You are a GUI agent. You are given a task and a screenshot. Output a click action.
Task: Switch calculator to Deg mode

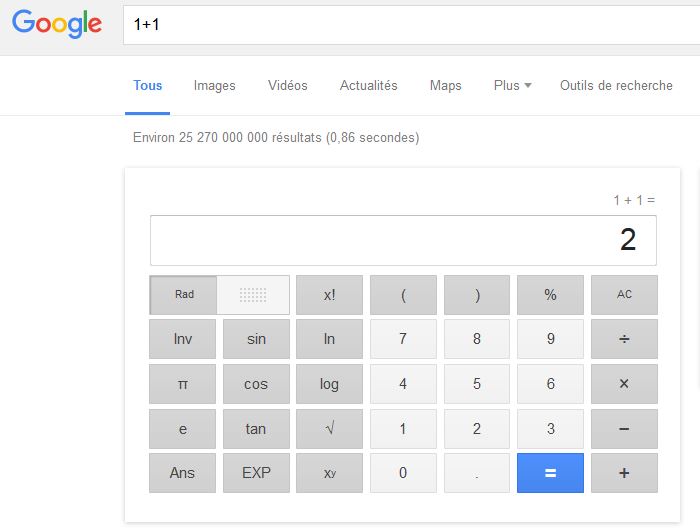coord(254,295)
